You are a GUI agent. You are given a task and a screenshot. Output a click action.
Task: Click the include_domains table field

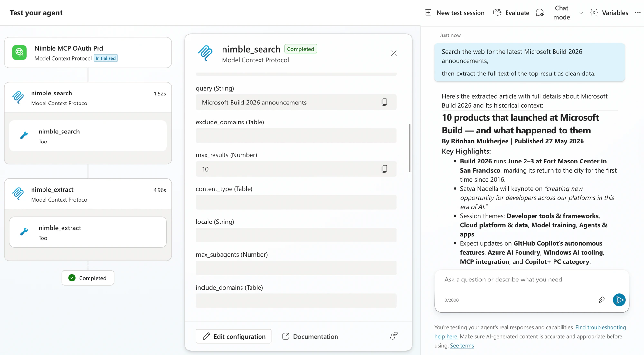[296, 301]
